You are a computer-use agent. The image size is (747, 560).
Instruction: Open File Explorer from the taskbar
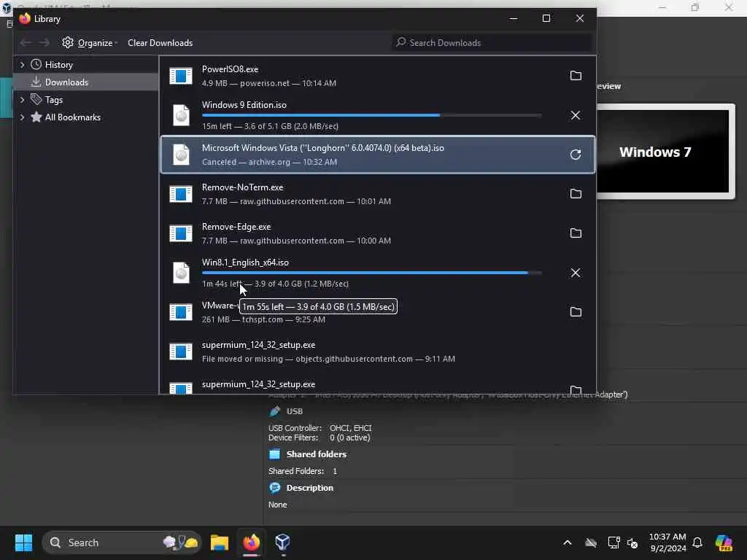coord(220,542)
